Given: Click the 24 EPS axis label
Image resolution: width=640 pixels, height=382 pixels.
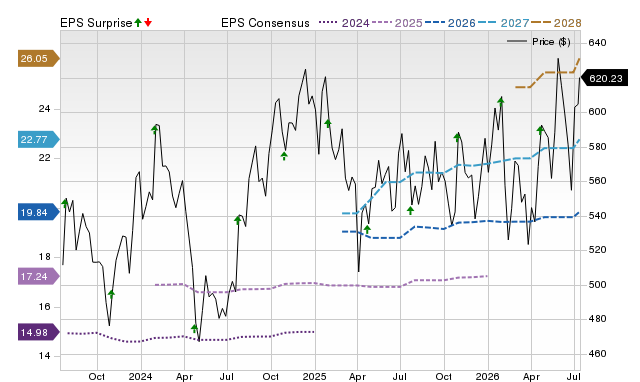Looking at the screenshot, I should pos(44,109).
